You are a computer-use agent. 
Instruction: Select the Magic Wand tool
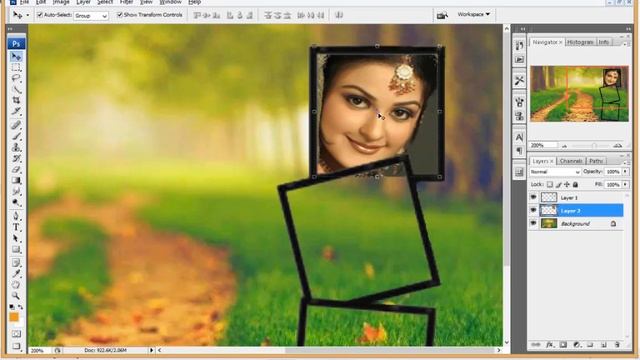tap(16, 89)
